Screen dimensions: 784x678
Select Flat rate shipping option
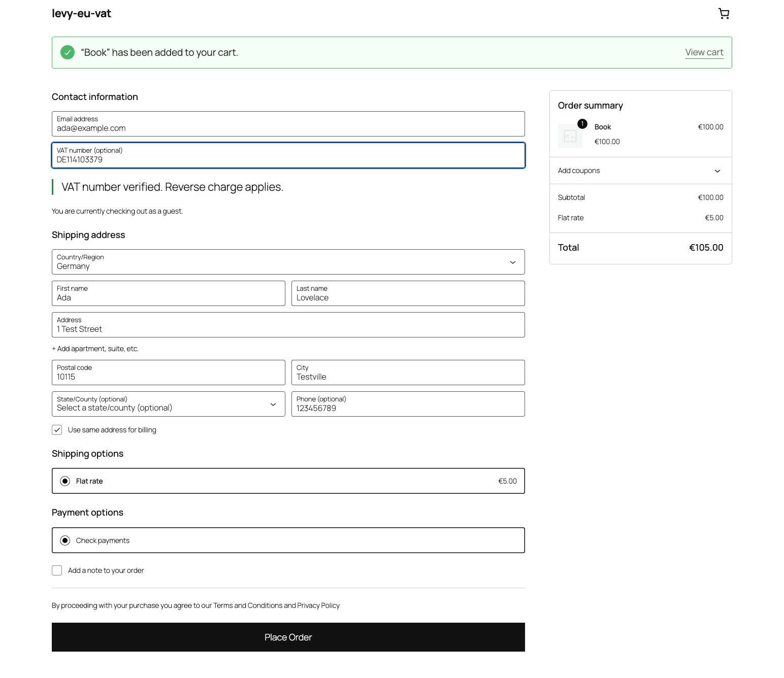288,481
